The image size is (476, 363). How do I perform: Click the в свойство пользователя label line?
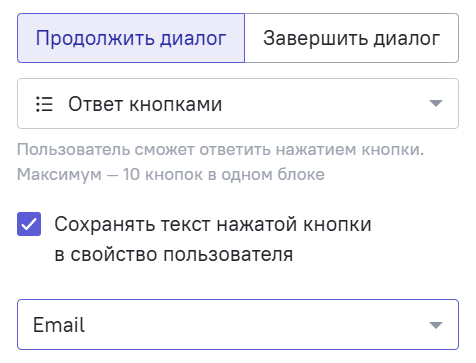coord(174,255)
